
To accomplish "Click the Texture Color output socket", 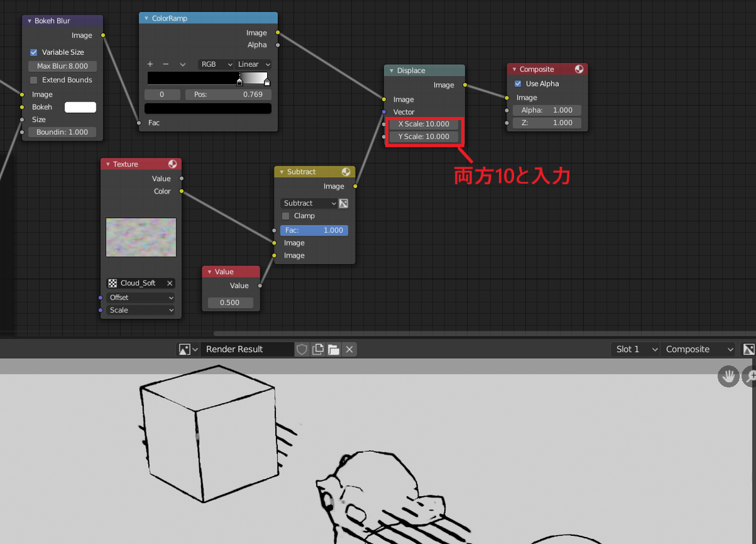I will pos(181,191).
